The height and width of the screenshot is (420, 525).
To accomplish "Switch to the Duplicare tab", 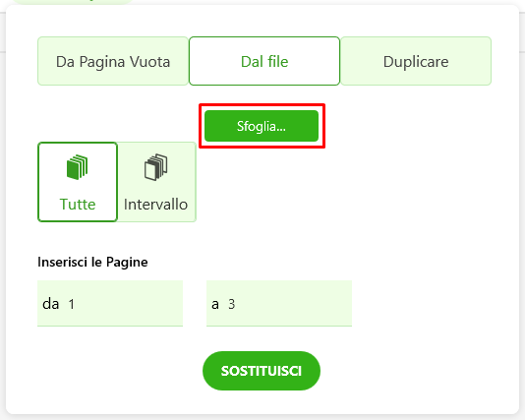I will point(416,61).
